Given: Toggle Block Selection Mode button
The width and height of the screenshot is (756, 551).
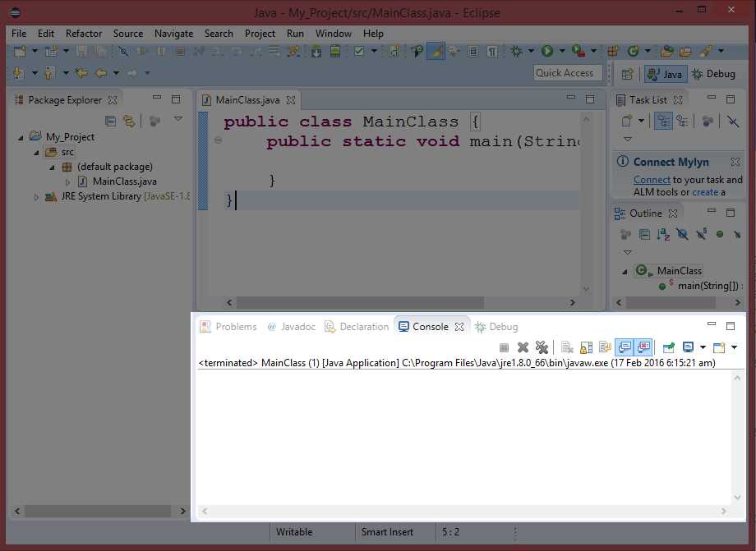Looking at the screenshot, I should tap(473, 51).
